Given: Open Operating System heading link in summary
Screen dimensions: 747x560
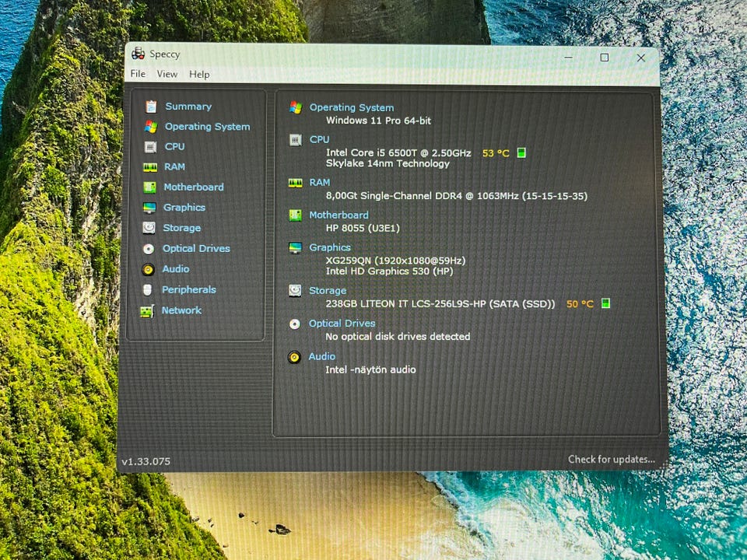Looking at the screenshot, I should pyautogui.click(x=352, y=107).
